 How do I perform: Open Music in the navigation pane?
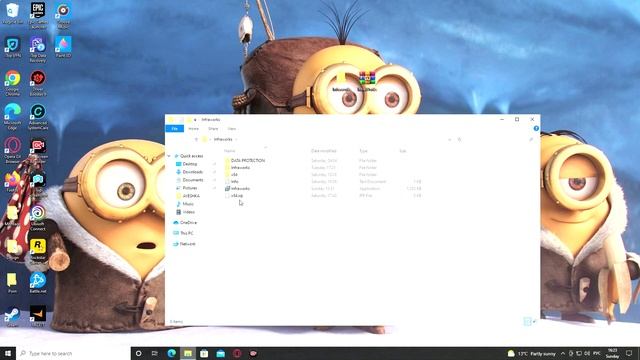coord(188,204)
